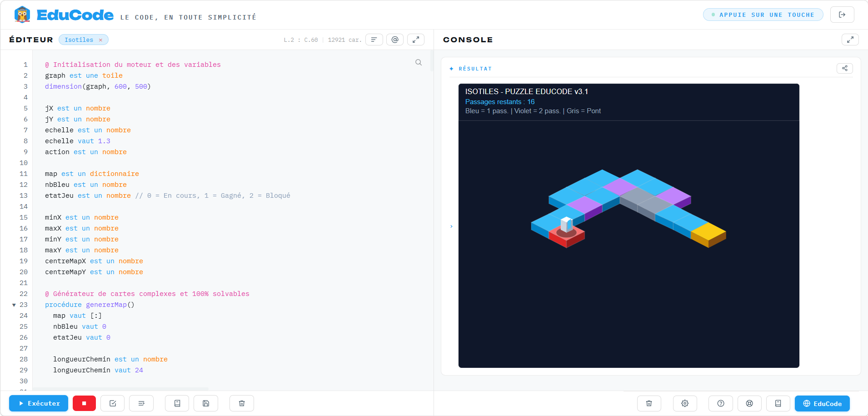Click 'centreMapY est un nombre' line
Image resolution: width=868 pixels, height=416 pixels.
click(94, 272)
